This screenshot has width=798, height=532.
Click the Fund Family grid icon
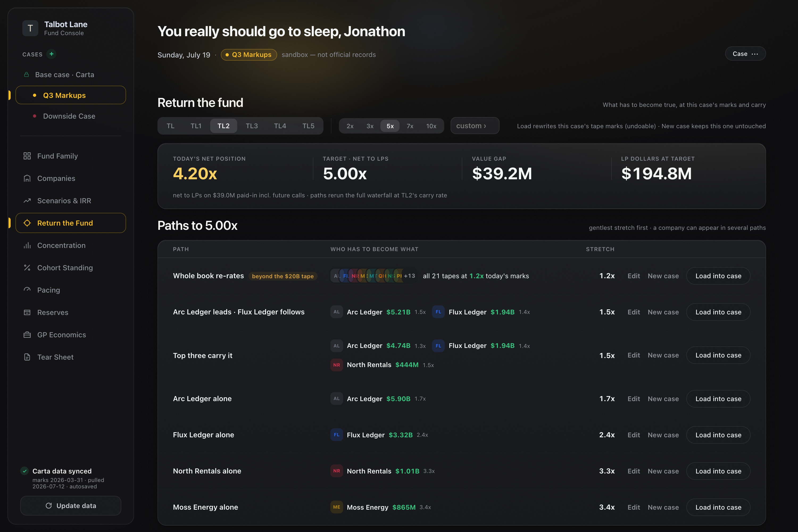(27, 156)
